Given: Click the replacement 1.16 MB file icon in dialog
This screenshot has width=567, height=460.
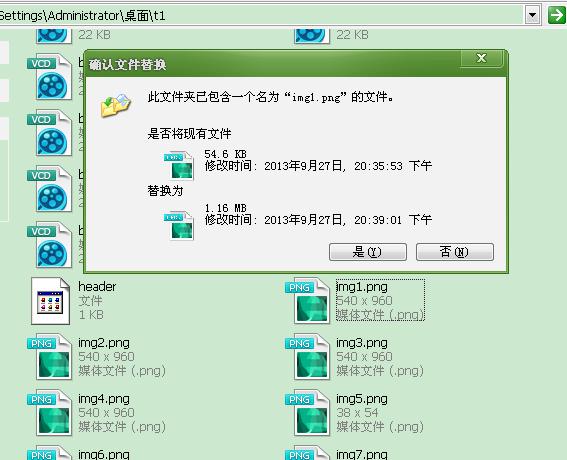Looking at the screenshot, I should (179, 226).
